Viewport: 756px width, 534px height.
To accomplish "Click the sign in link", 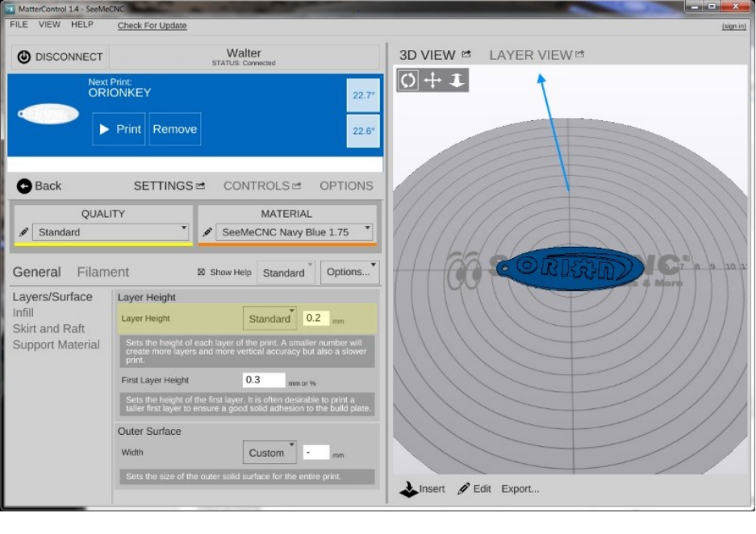I will coord(733,26).
